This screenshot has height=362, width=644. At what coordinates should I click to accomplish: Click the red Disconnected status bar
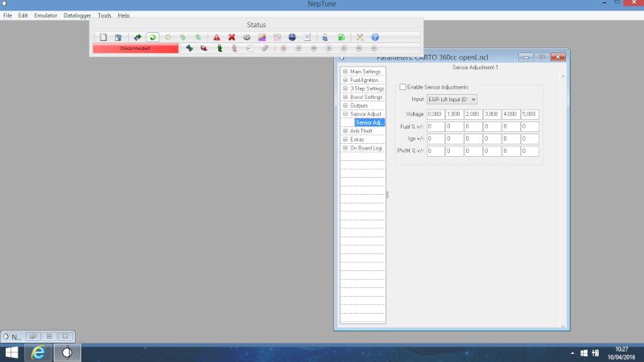135,48
